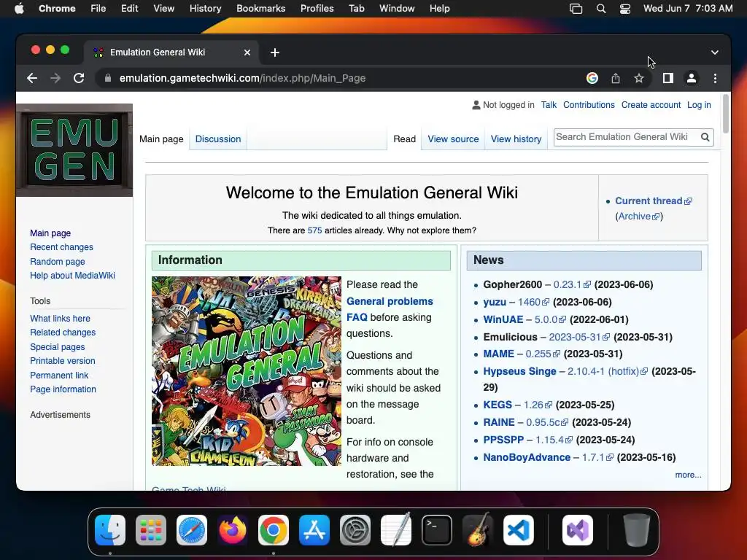This screenshot has height=560, width=747.
Task: Open Chrome in the Dock
Action: [x=274, y=530]
